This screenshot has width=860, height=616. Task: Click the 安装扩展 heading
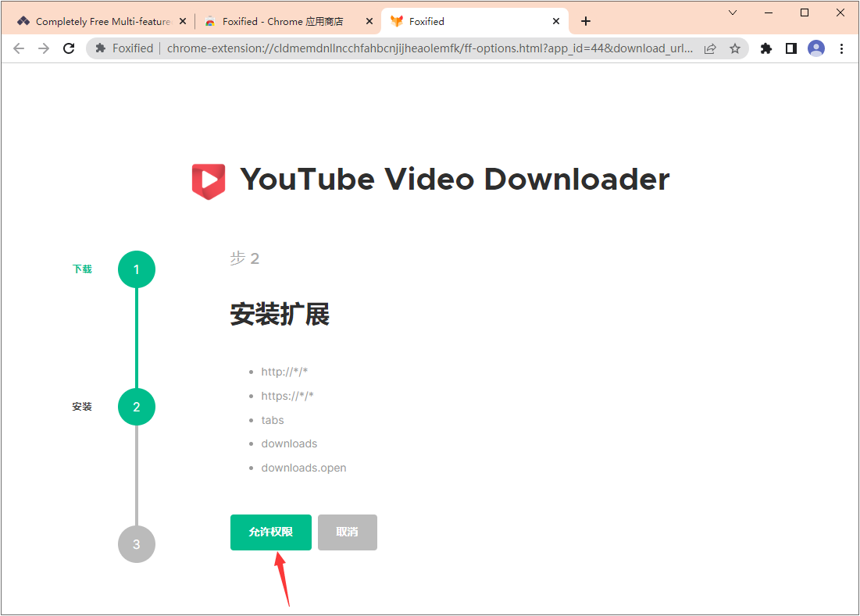(x=280, y=315)
